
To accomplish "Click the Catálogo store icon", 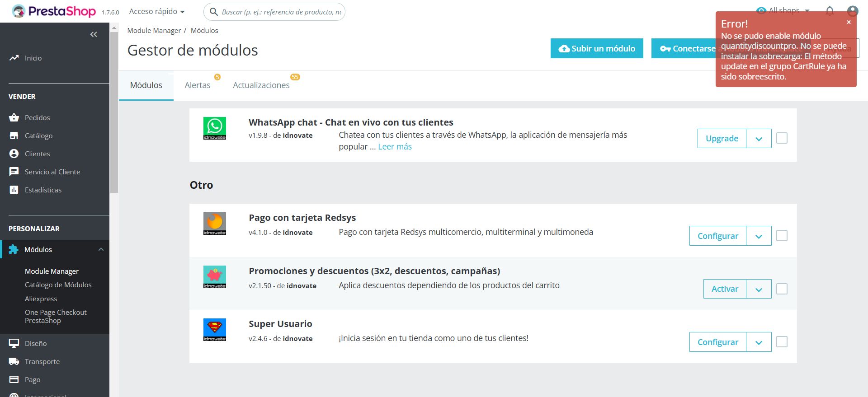I will point(14,135).
